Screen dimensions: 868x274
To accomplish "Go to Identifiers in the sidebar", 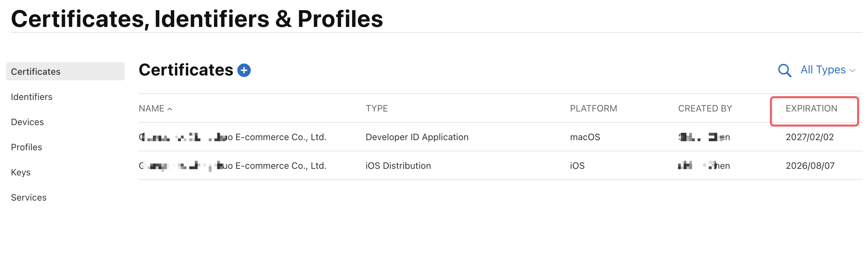I will [31, 97].
